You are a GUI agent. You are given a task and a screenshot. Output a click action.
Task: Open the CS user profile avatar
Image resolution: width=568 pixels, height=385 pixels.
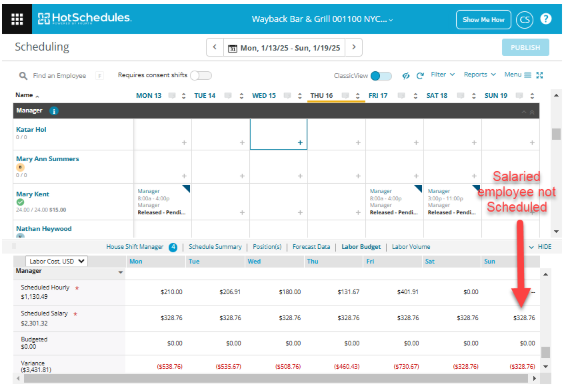525,20
